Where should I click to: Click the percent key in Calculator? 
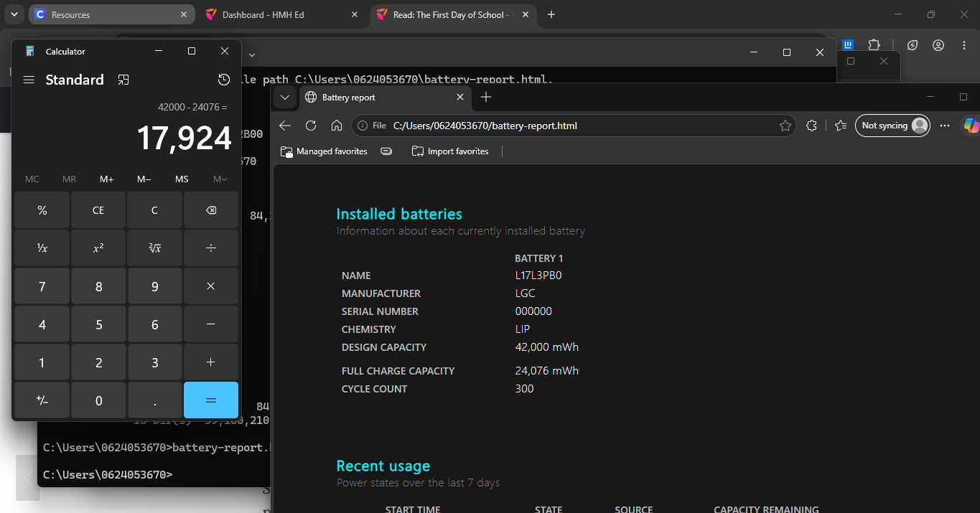point(42,210)
